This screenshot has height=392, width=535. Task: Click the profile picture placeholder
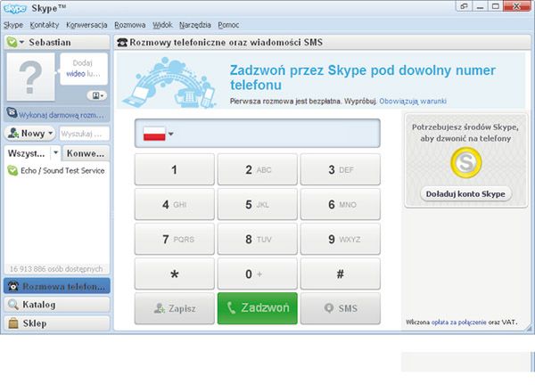[x=30, y=77]
